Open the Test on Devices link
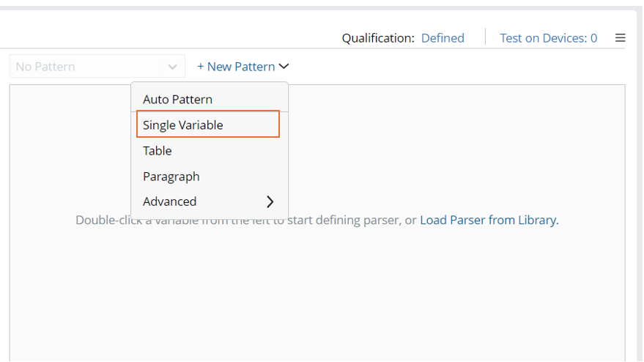 (x=543, y=38)
